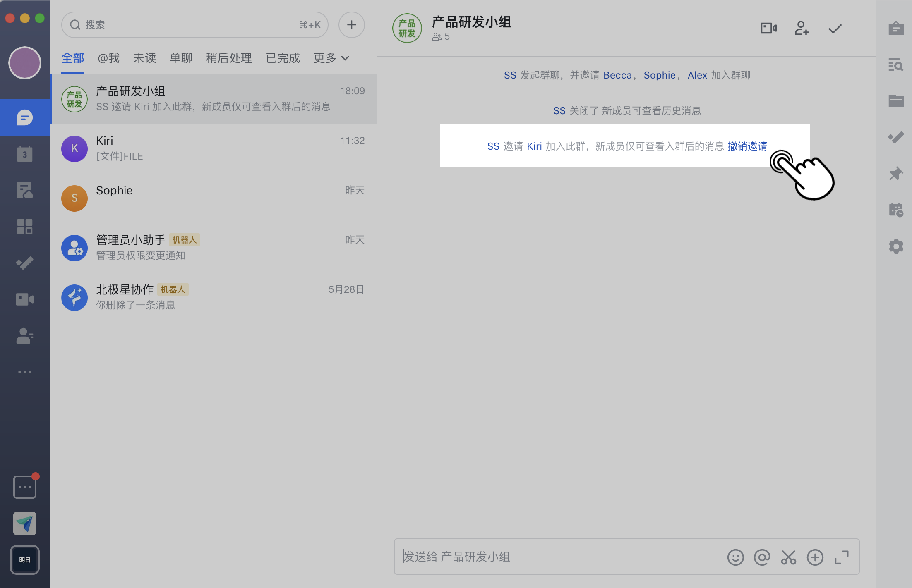Open pinned messages icon in right panel
This screenshot has height=588, width=912.
click(x=896, y=174)
